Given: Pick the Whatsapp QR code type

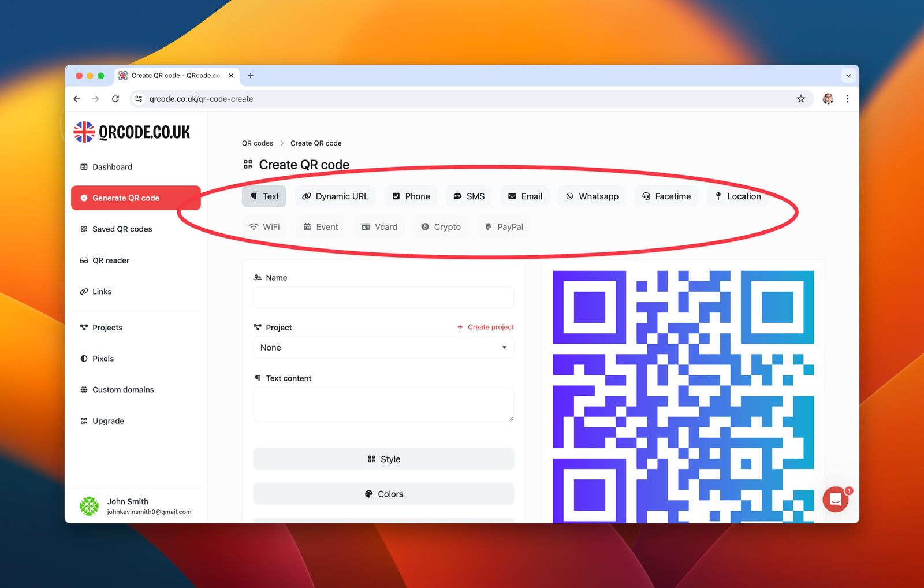Looking at the screenshot, I should (591, 196).
